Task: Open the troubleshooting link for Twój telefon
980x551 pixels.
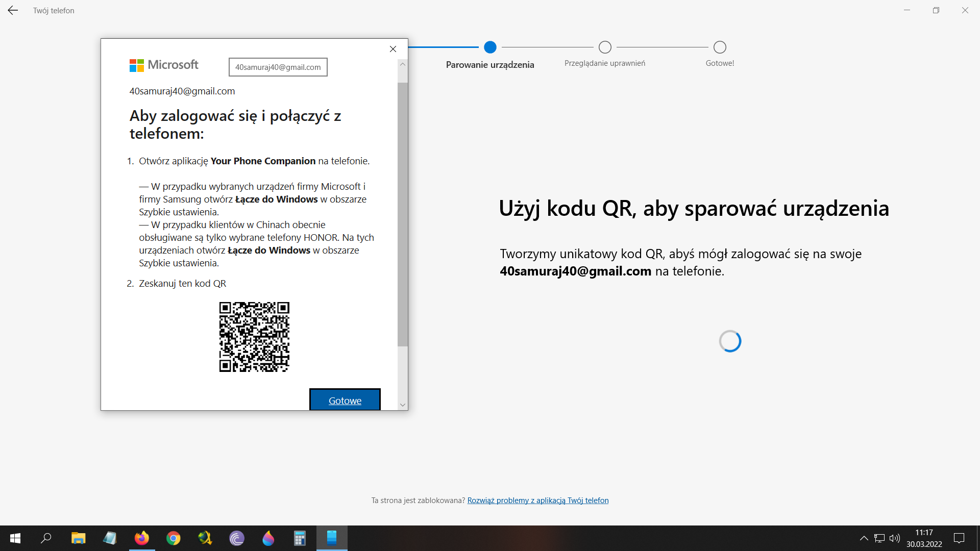Action: [x=537, y=500]
